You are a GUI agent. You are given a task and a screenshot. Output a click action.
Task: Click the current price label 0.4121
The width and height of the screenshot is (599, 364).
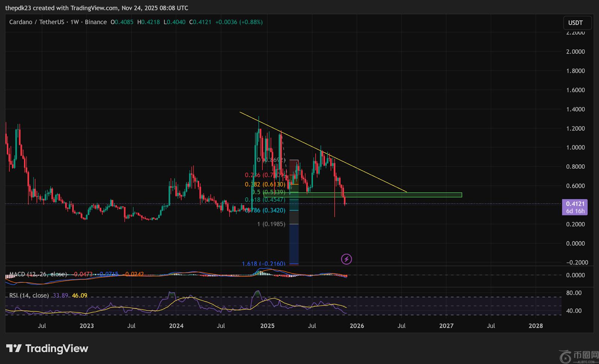(575, 204)
